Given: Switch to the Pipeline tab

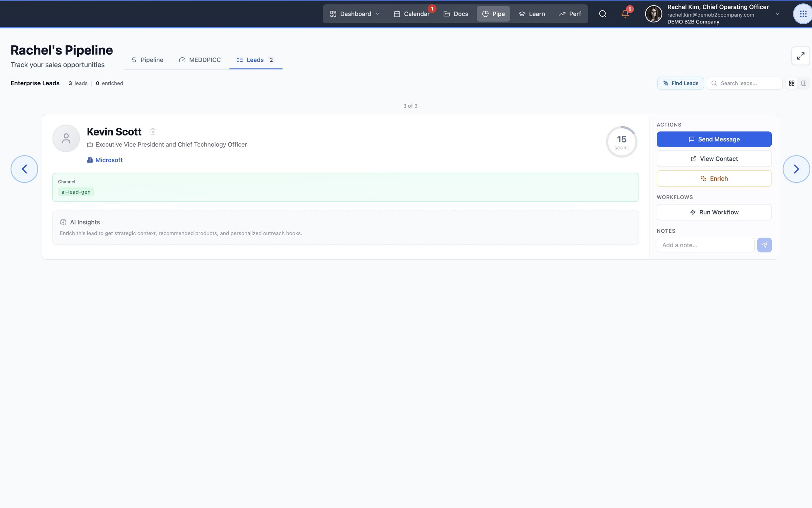Looking at the screenshot, I should (x=147, y=60).
